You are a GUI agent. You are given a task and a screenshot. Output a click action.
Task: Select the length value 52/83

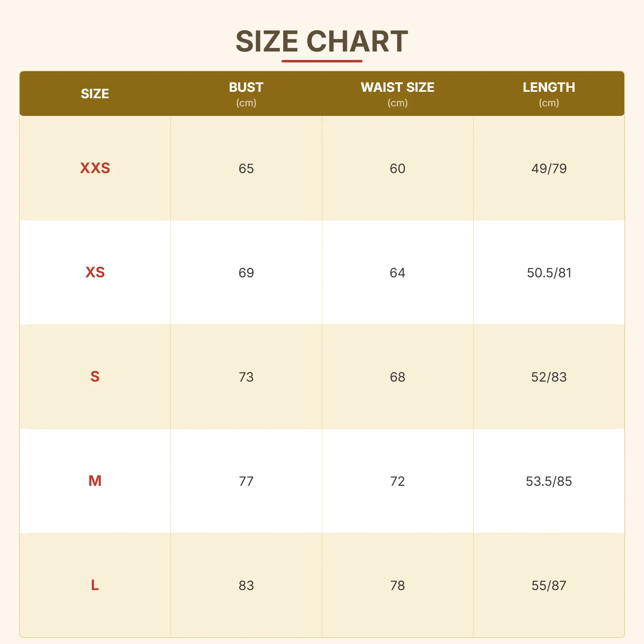[x=549, y=377]
